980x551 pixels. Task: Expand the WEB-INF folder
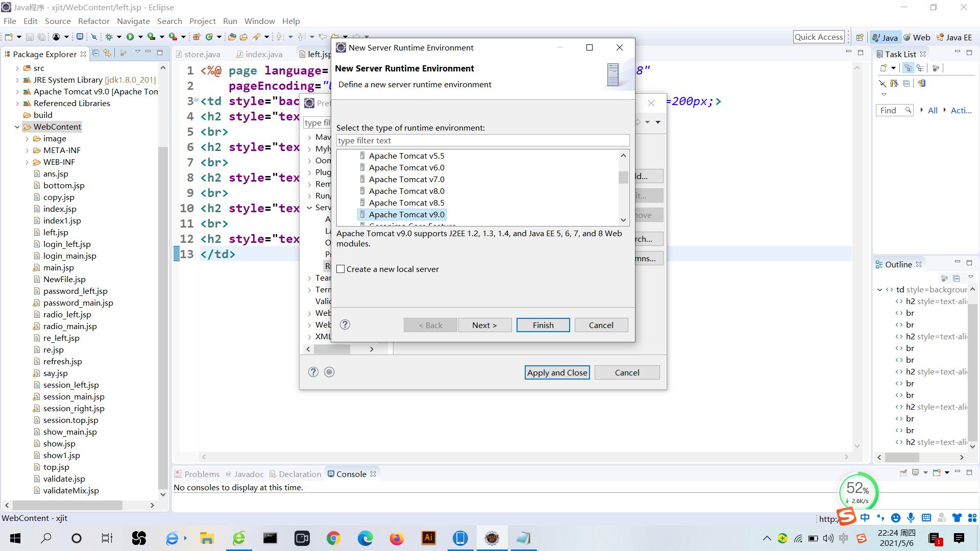tap(27, 162)
